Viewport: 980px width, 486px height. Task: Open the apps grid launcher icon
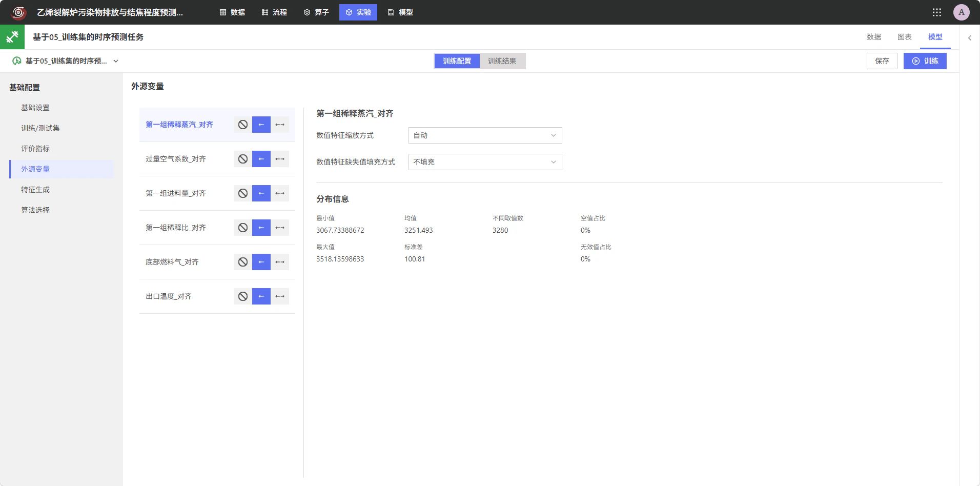936,12
